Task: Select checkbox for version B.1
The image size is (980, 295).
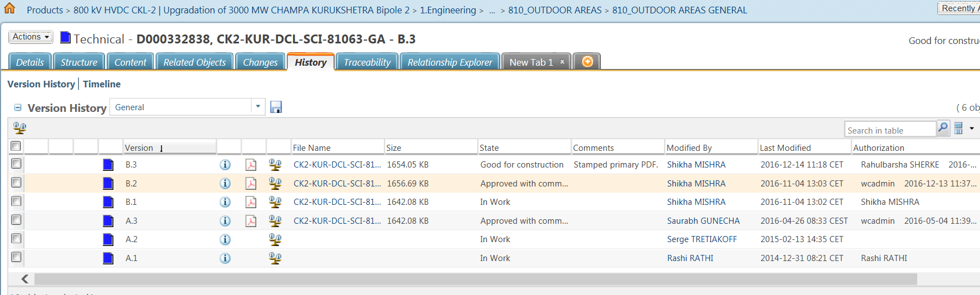Action: tap(16, 201)
